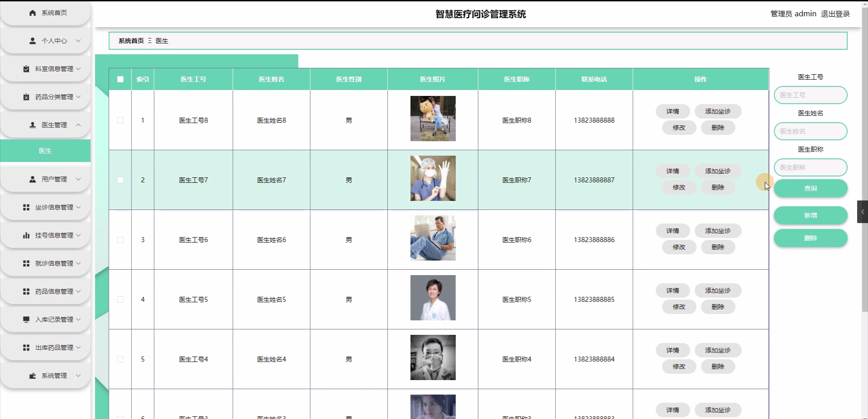Image resolution: width=868 pixels, height=419 pixels.
Task: Check the box for row 医生工号6
Action: [120, 240]
